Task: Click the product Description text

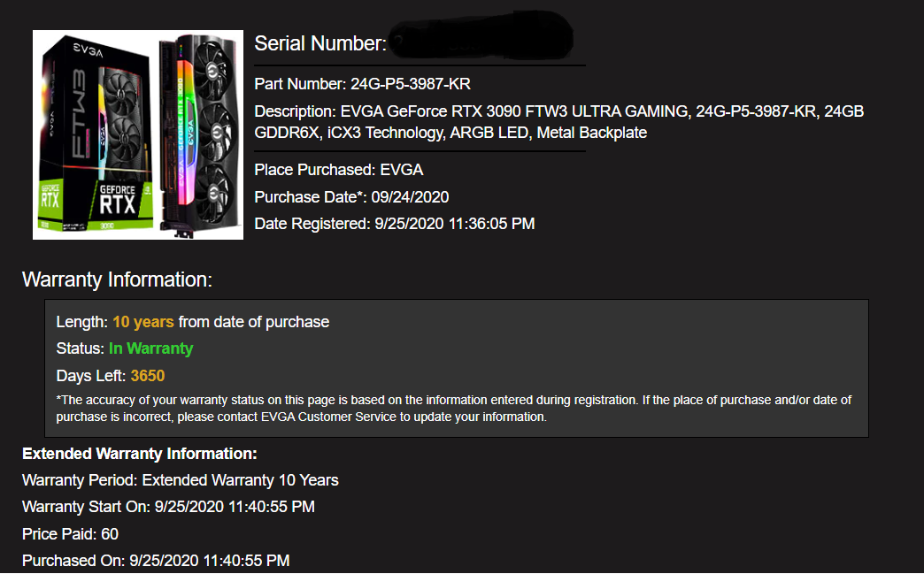Action: [558, 122]
